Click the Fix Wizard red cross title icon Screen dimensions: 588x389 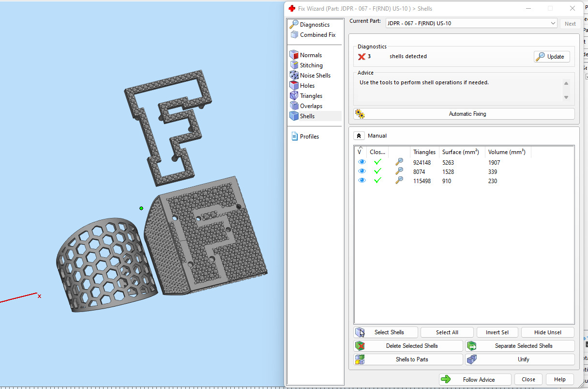292,8
